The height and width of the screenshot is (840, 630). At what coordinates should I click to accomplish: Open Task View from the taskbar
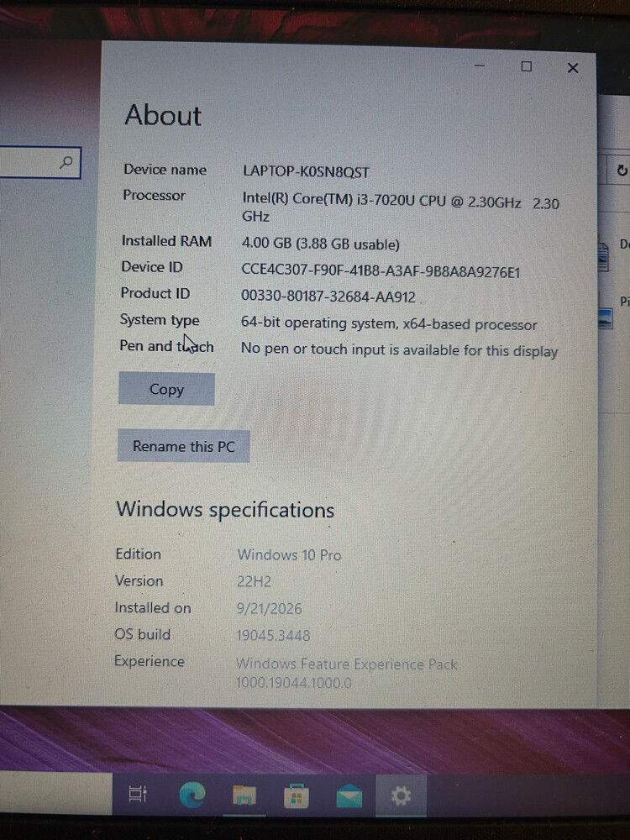[x=138, y=794]
